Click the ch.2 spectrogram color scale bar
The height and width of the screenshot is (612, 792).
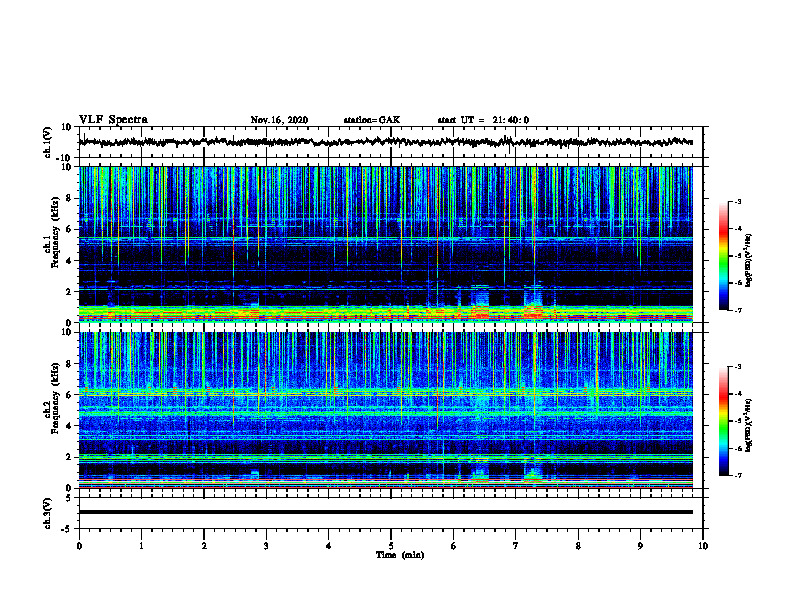point(724,421)
